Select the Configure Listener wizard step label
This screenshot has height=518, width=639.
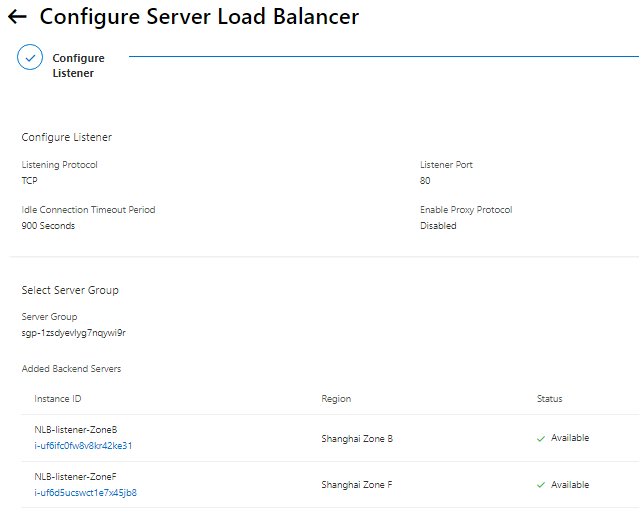(78, 66)
